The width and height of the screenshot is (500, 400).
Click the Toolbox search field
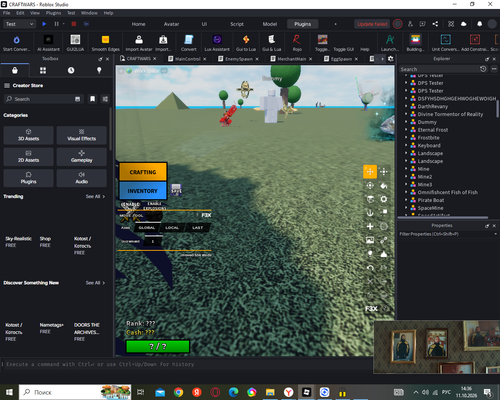[44, 99]
